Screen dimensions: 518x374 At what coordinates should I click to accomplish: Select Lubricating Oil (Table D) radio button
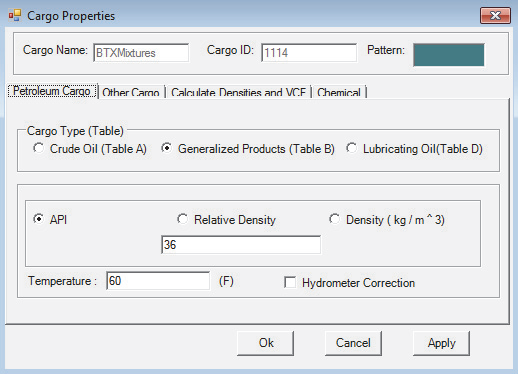point(351,148)
